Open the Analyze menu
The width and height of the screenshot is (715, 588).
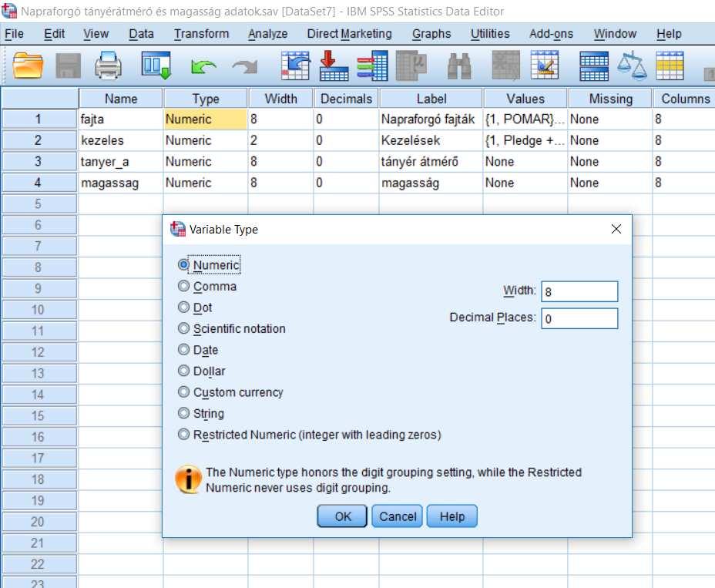pyautogui.click(x=268, y=34)
